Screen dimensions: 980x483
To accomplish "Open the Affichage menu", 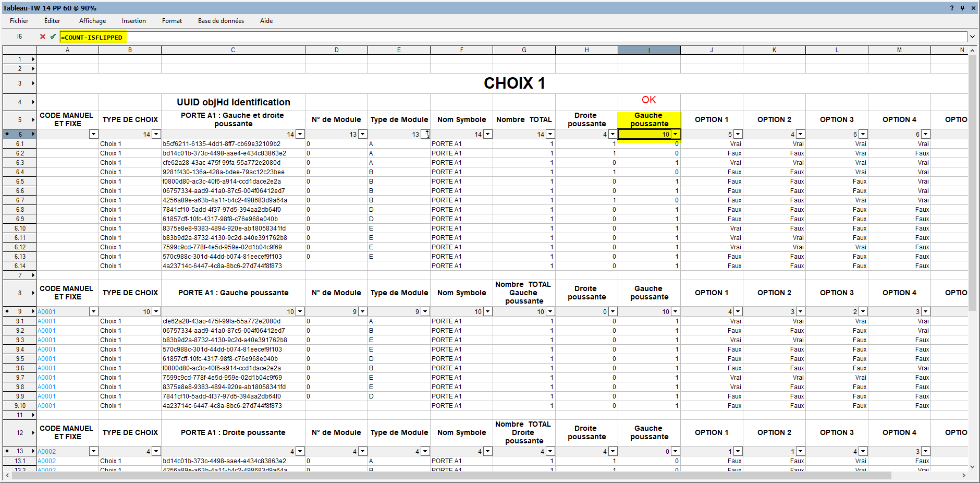I will point(92,21).
